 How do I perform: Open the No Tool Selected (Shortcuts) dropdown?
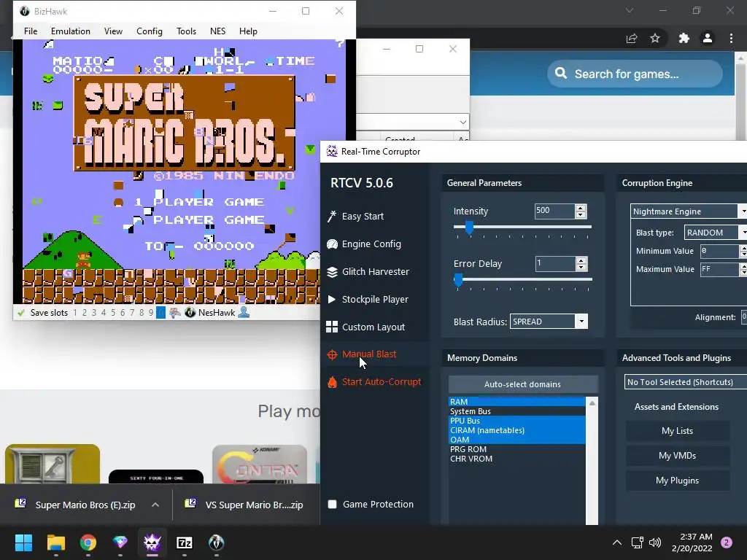pos(686,382)
